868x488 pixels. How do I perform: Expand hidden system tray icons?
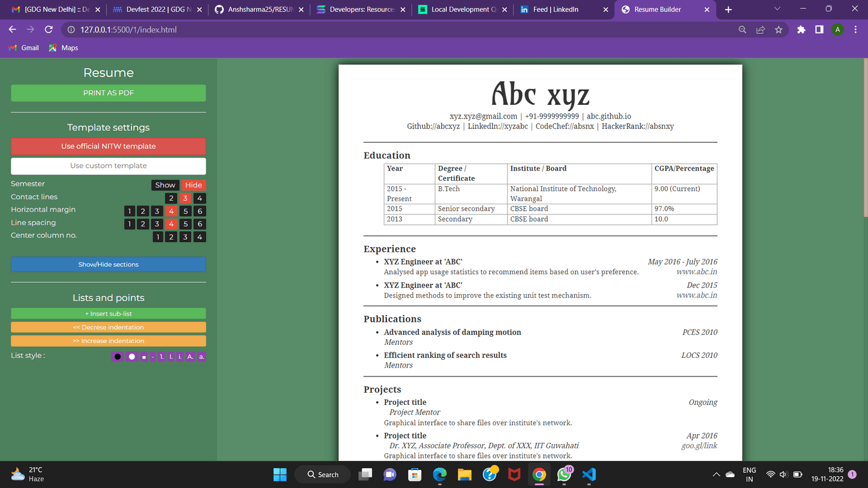pyautogui.click(x=716, y=475)
